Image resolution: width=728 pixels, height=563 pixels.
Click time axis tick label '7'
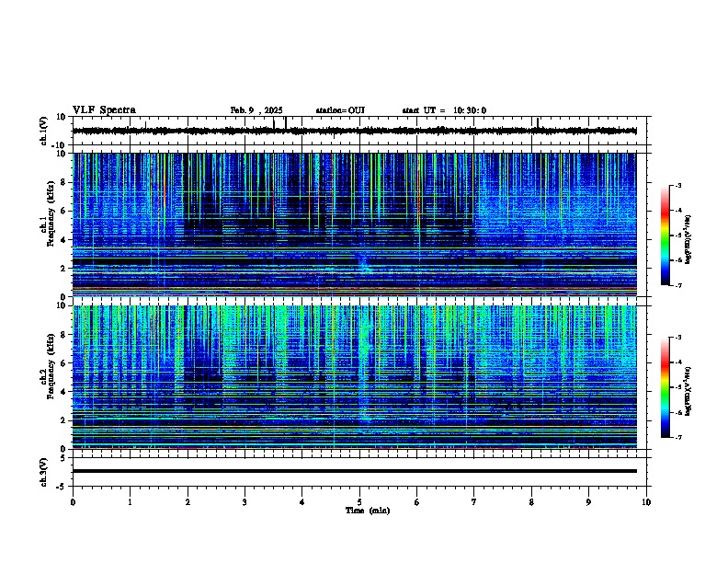click(474, 502)
